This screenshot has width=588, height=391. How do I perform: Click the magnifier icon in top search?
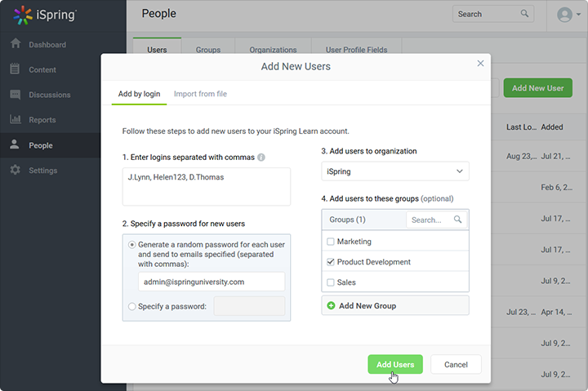click(x=524, y=14)
